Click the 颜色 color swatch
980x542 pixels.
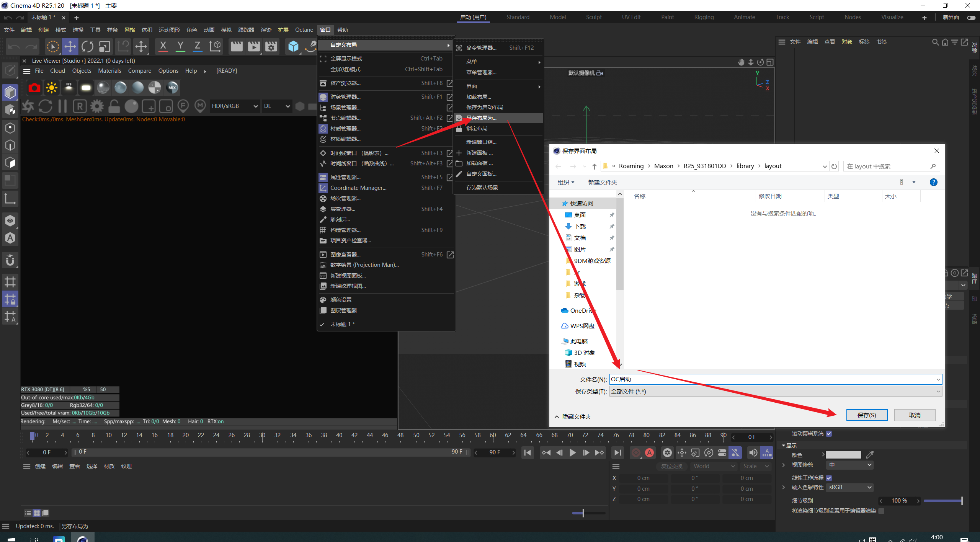843,455
